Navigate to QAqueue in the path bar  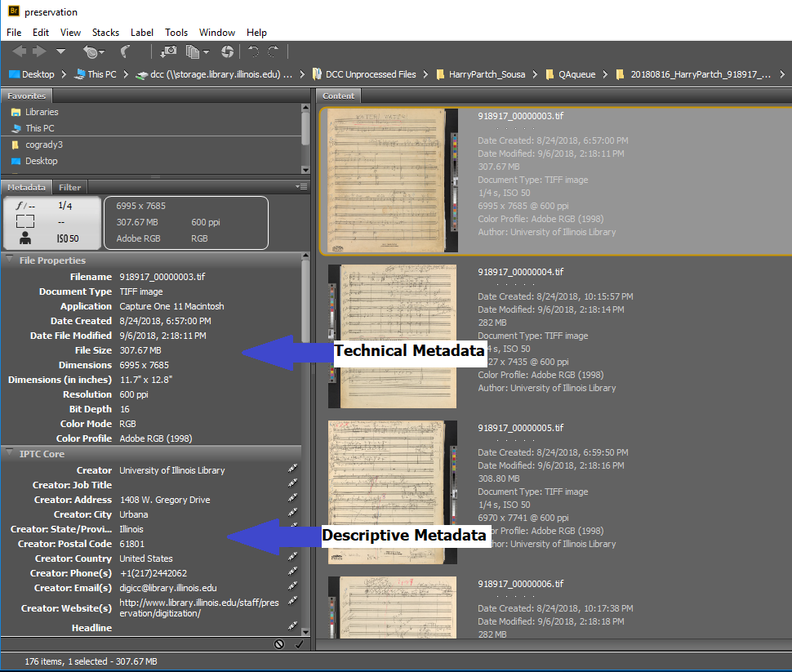click(576, 74)
